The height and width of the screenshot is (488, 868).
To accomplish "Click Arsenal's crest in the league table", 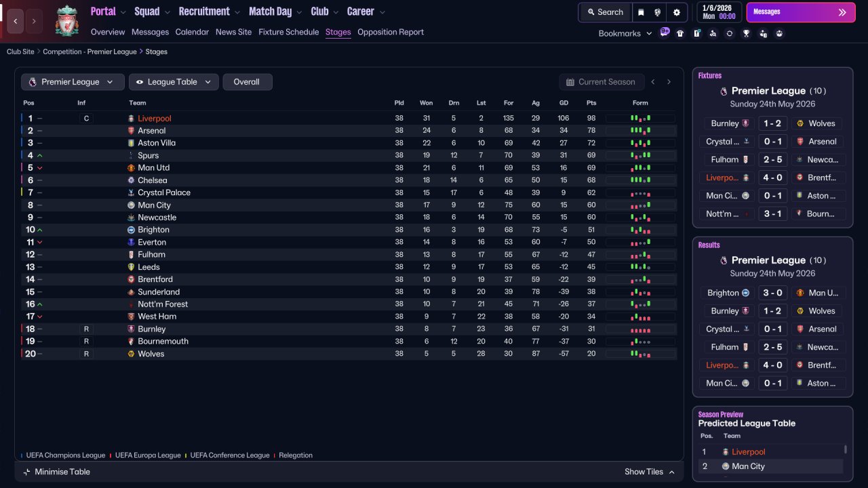I will click(132, 131).
